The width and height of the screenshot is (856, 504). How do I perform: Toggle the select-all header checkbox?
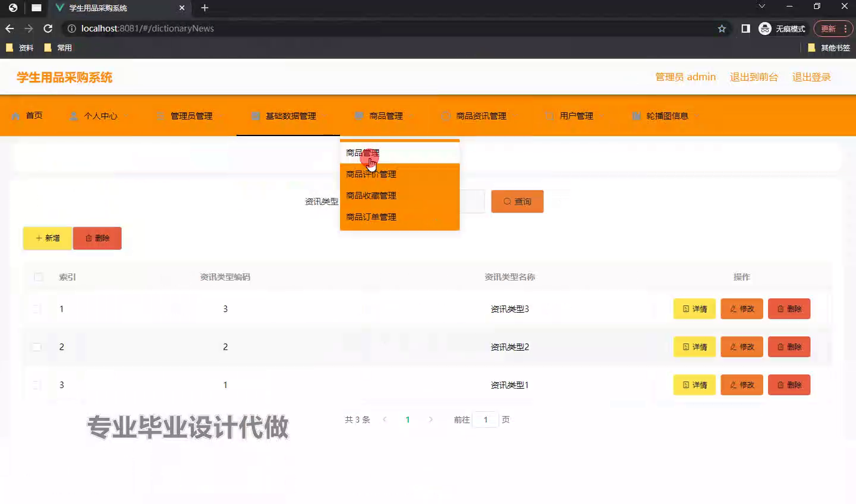[x=39, y=277]
